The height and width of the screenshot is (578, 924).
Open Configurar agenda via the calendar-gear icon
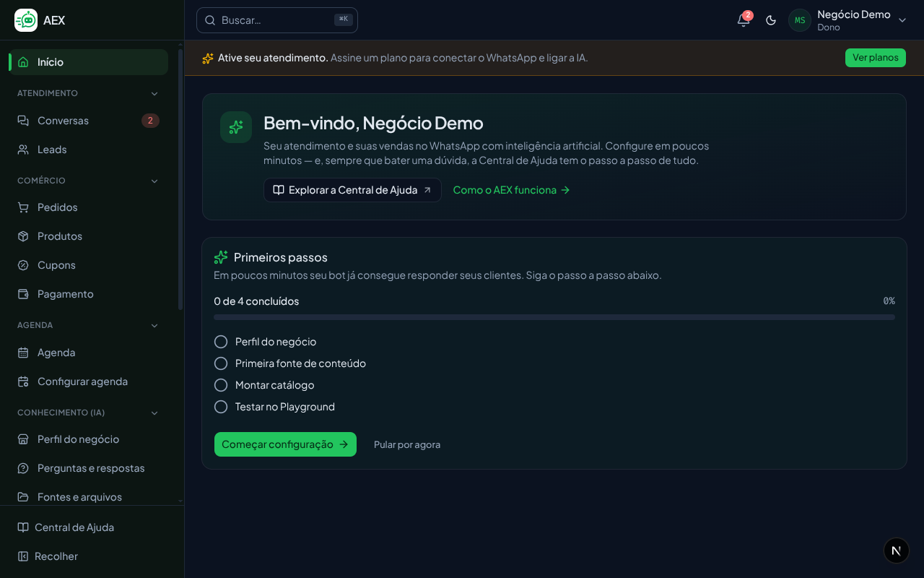click(23, 381)
